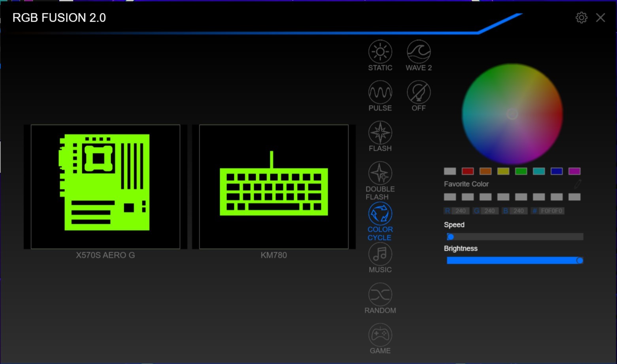Pick the Double Flash effect

(x=380, y=181)
